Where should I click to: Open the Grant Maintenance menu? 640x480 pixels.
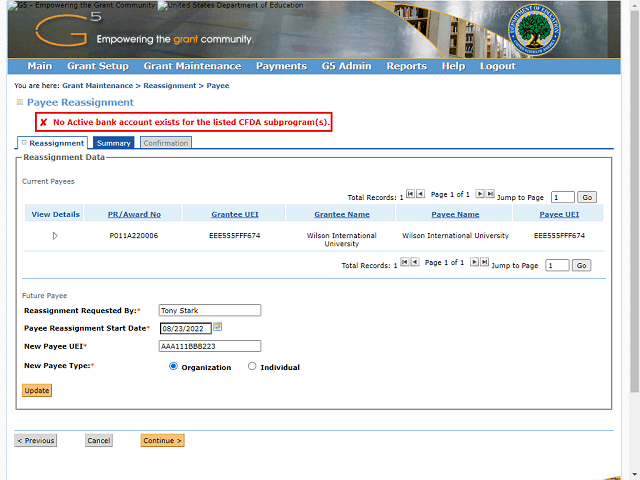192,66
